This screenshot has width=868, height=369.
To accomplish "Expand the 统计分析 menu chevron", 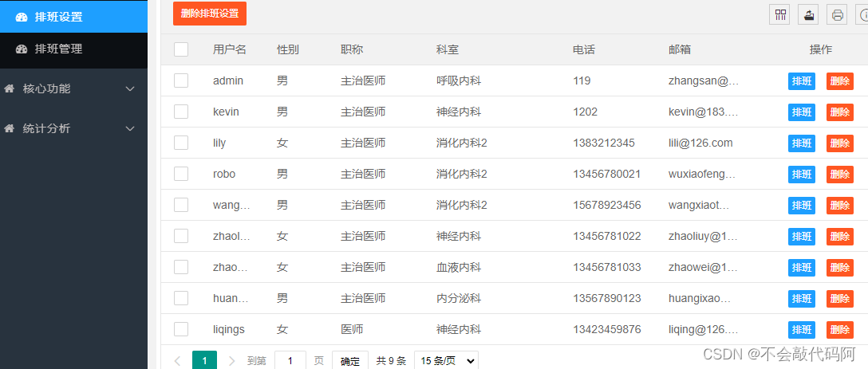I will pyautogui.click(x=130, y=128).
